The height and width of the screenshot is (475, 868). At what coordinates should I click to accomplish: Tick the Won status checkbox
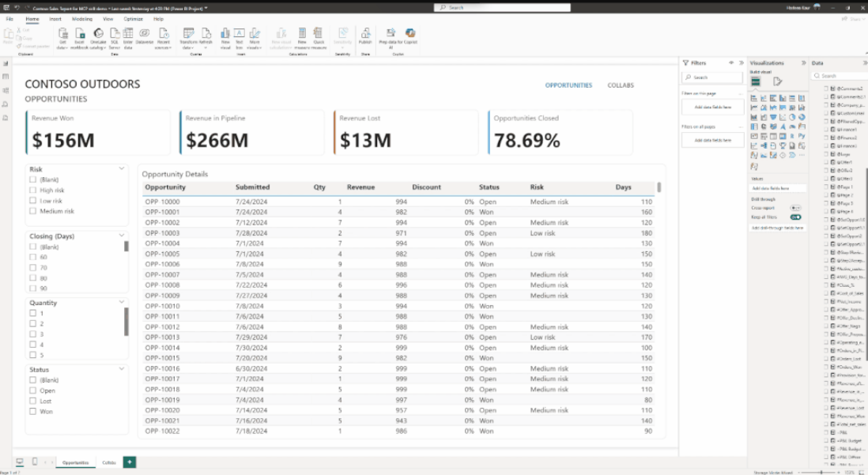(32, 411)
